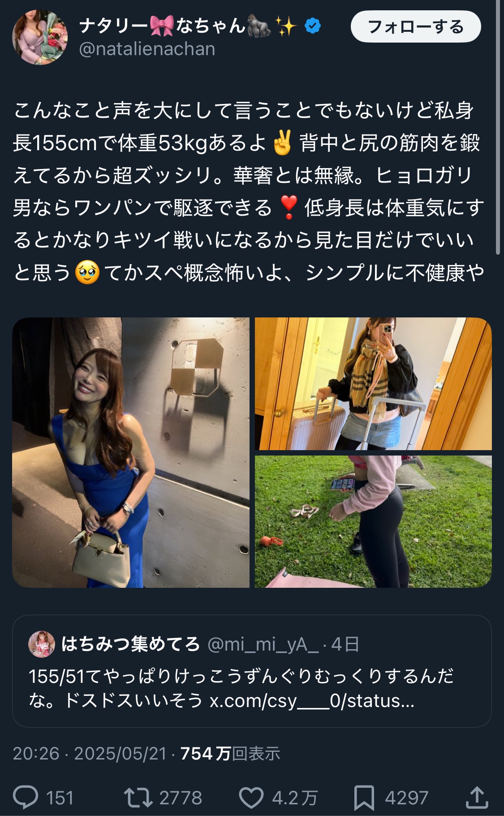The height and width of the screenshot is (816, 504).
Task: Open the mirror selfie with suitcase photo
Action: (373, 384)
